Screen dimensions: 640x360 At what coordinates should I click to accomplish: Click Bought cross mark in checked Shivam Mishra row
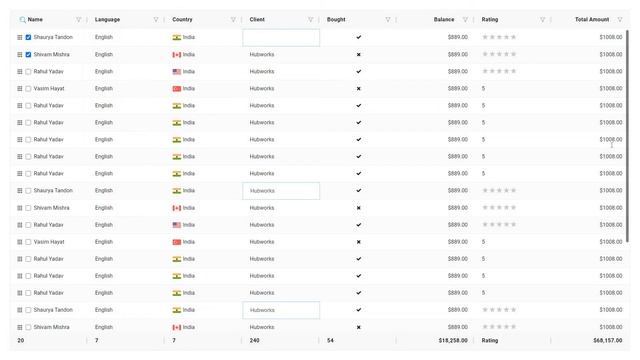tap(359, 54)
